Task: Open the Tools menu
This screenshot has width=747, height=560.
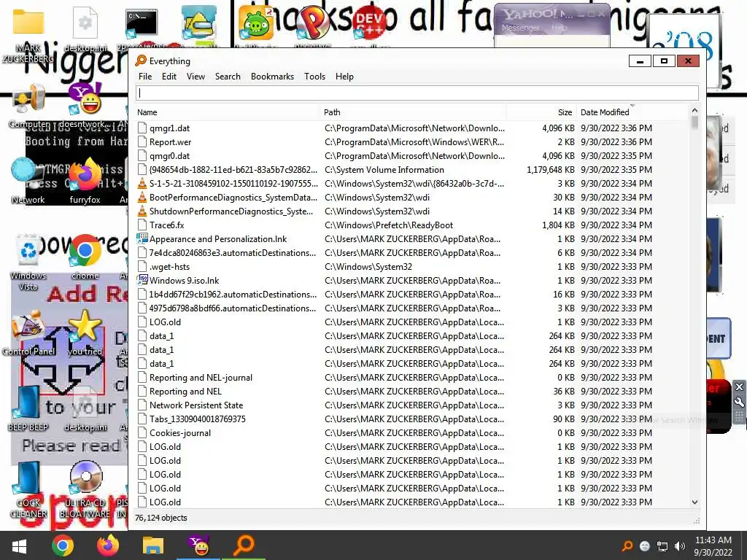Action: tap(314, 77)
